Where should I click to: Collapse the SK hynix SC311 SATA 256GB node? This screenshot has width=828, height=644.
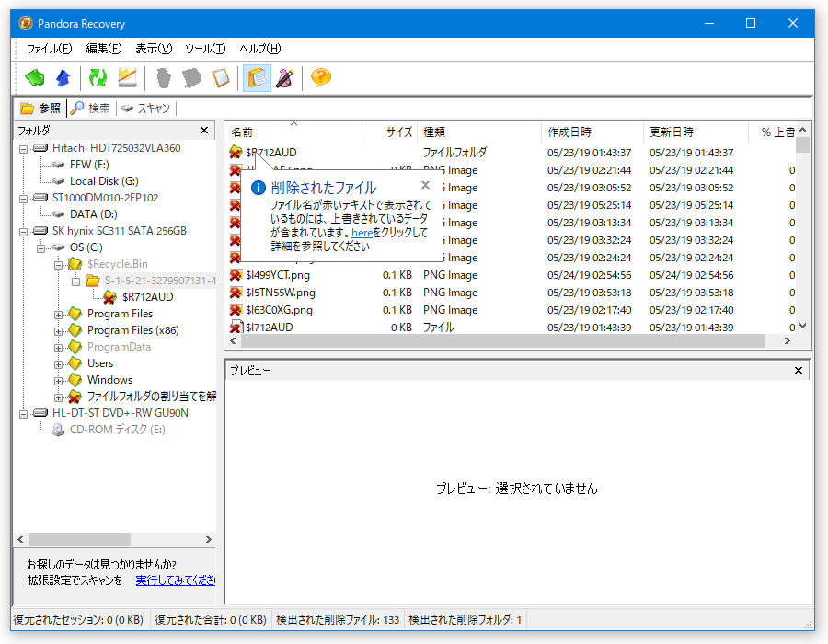(x=23, y=232)
